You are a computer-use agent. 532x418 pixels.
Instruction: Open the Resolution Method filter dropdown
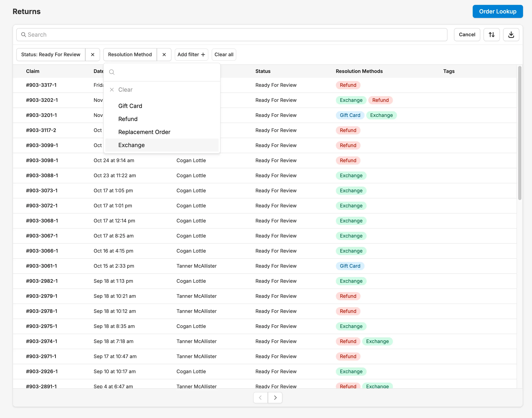[x=130, y=54]
